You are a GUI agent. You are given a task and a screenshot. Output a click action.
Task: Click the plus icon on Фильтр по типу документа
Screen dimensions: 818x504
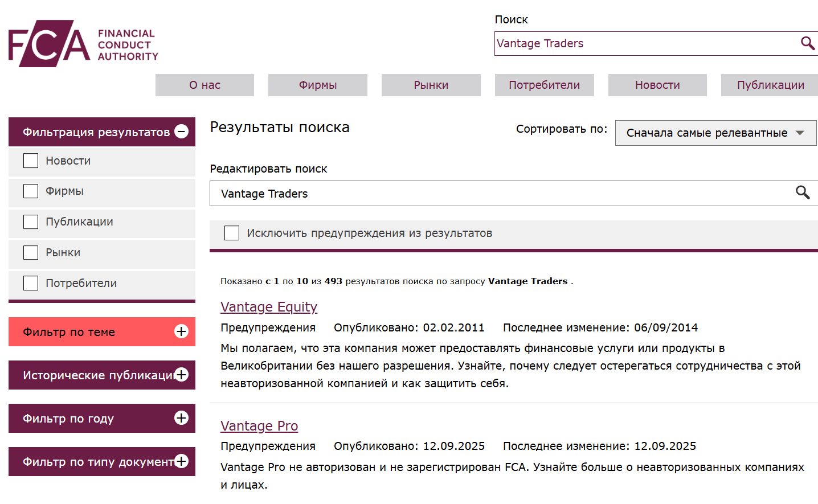[181, 461]
